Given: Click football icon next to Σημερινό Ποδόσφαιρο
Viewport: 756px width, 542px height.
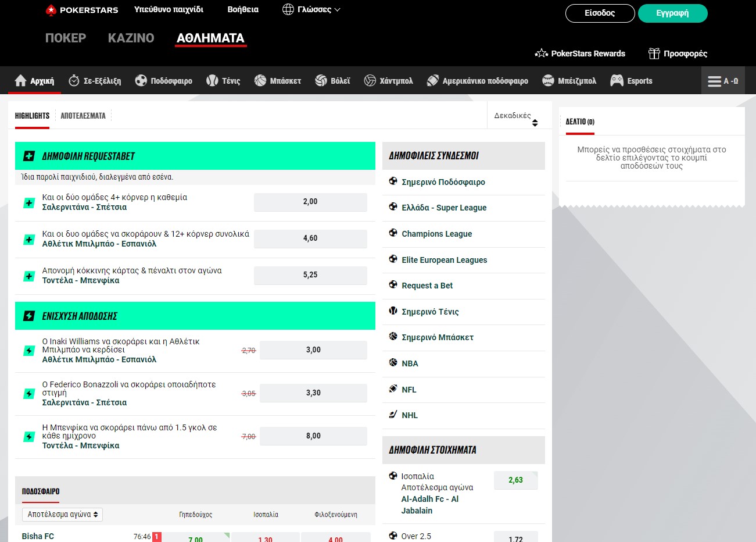Looking at the screenshot, I should coord(393,181).
